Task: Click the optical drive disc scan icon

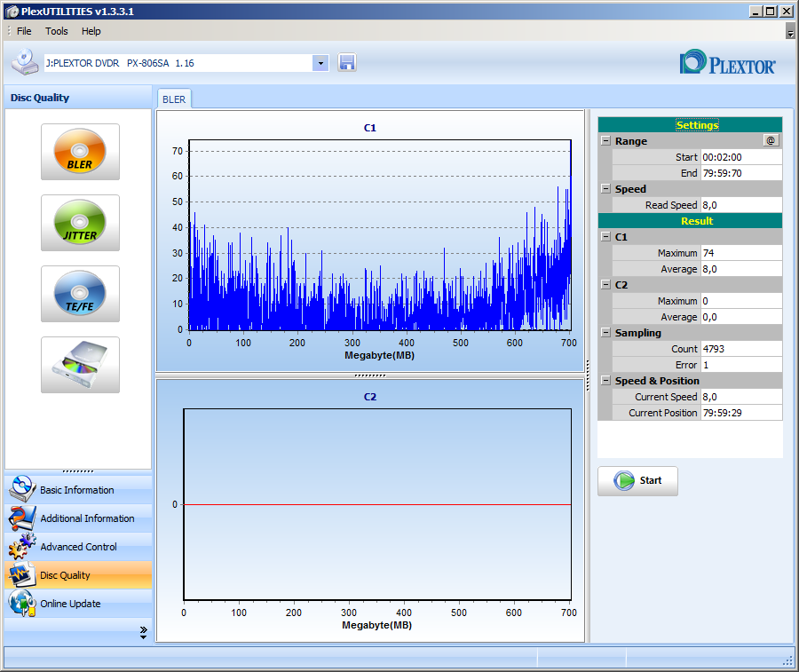Action: click(x=80, y=365)
